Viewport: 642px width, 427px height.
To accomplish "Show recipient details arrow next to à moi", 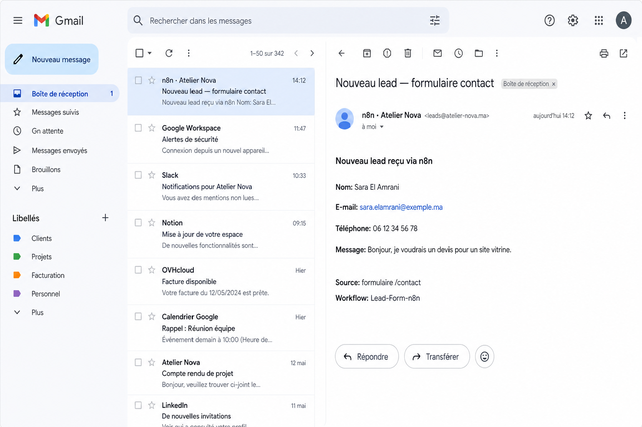I will click(x=382, y=127).
